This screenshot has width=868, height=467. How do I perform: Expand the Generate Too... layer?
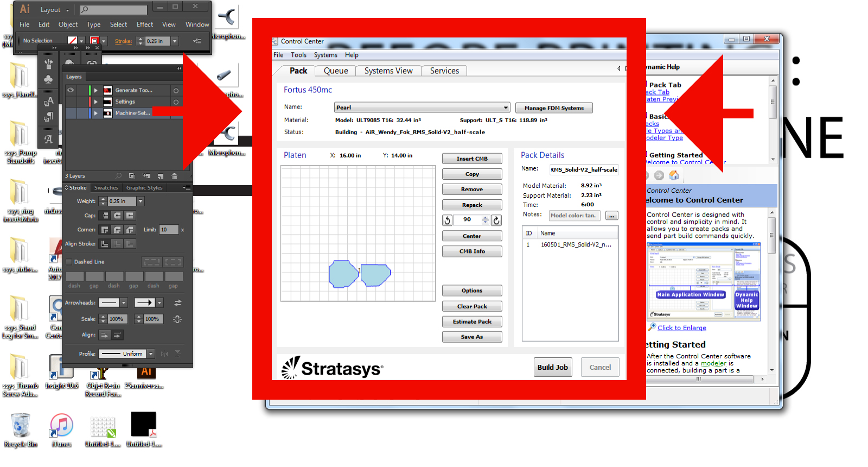pyautogui.click(x=96, y=90)
